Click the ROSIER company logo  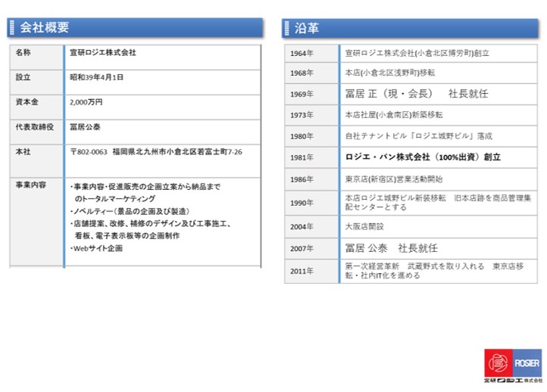click(513, 366)
